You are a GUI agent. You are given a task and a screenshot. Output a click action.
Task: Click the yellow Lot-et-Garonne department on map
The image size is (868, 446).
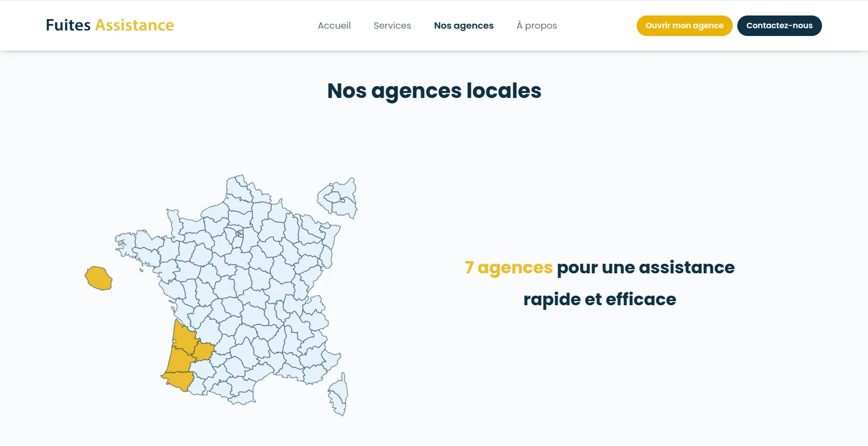(x=203, y=351)
